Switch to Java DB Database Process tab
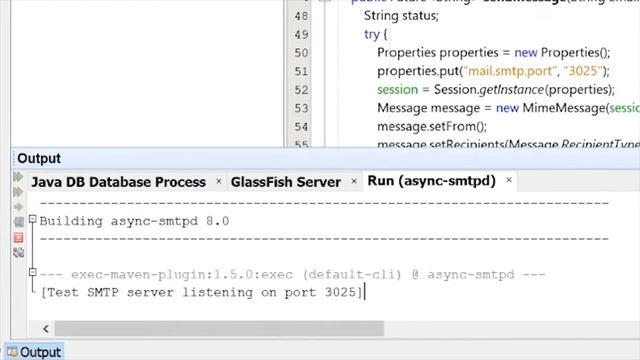The width and height of the screenshot is (640, 360). pos(118,182)
